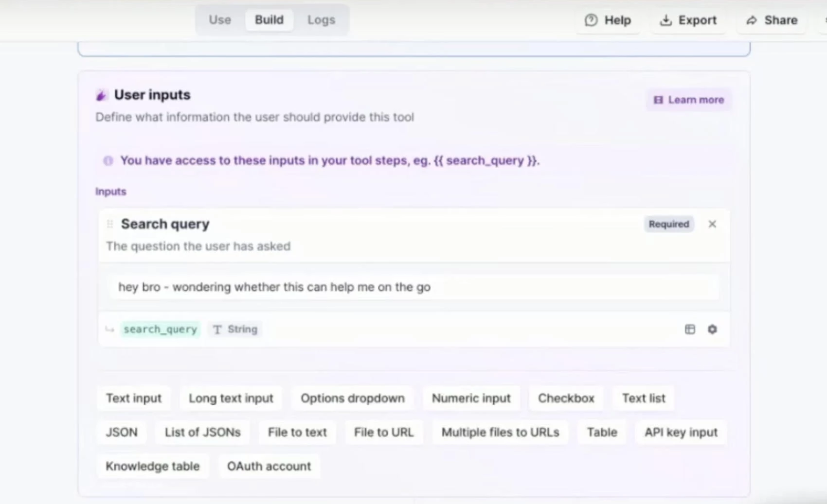
Task: Add an API key input
Action: (x=681, y=432)
